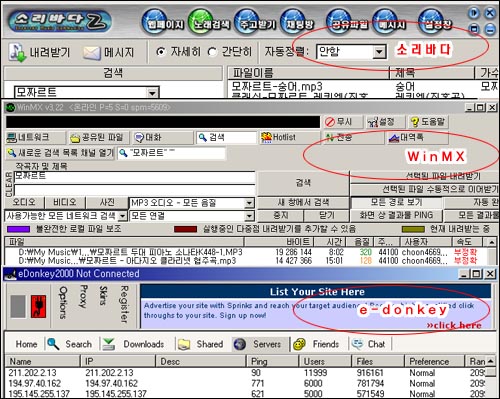Switch to the WinMX 네트워크 tab
This screenshot has height=399, width=500.
[36, 137]
